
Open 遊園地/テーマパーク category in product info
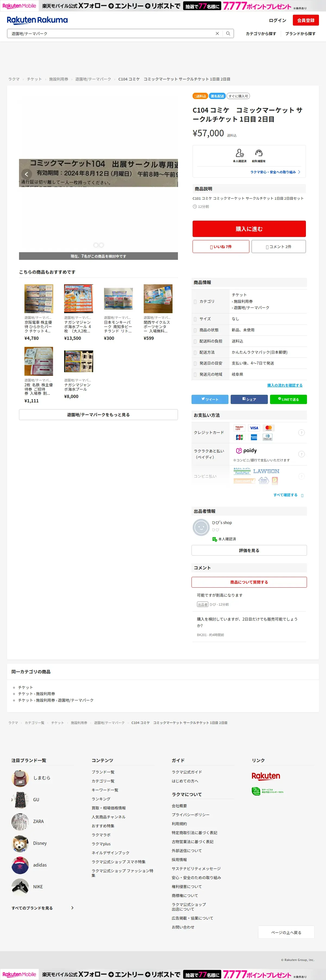pyautogui.click(x=252, y=307)
